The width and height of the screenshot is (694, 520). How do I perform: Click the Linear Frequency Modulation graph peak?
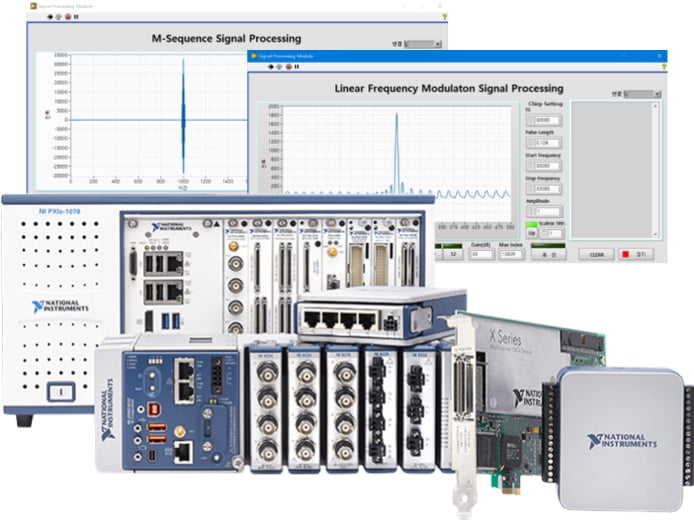397,153
